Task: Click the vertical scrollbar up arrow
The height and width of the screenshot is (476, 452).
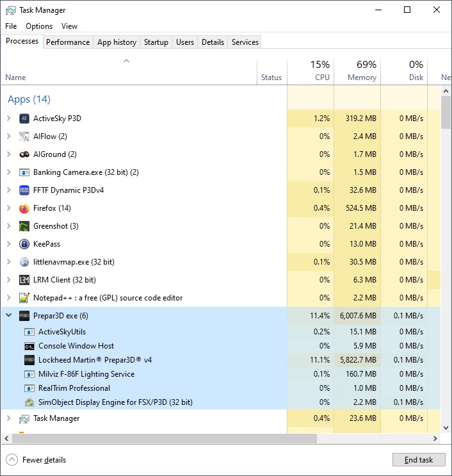Action: point(446,91)
